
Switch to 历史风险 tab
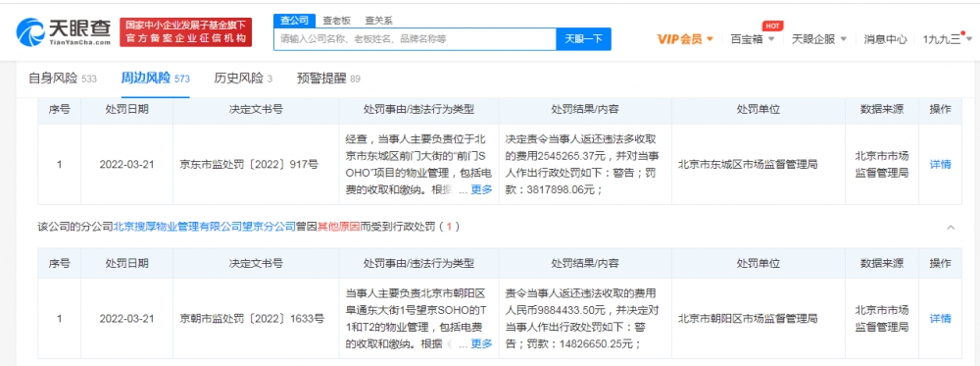[x=243, y=78]
